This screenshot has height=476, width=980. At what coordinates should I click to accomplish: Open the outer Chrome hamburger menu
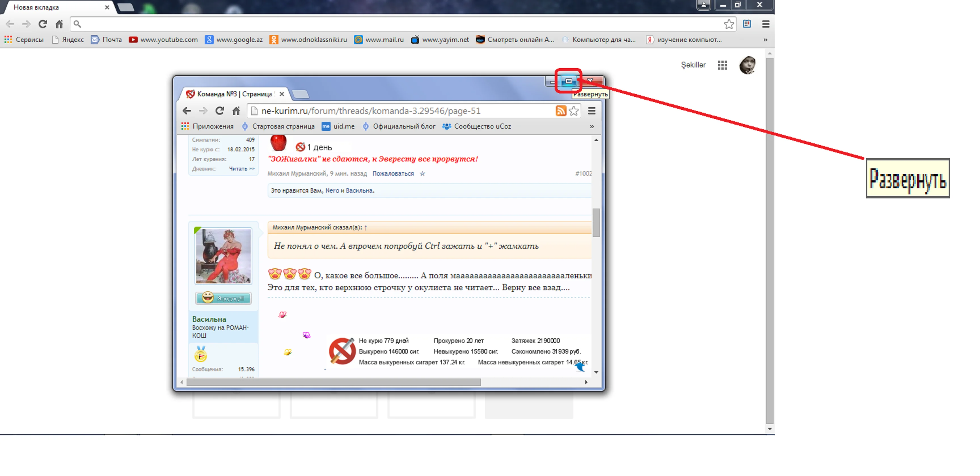tap(765, 24)
